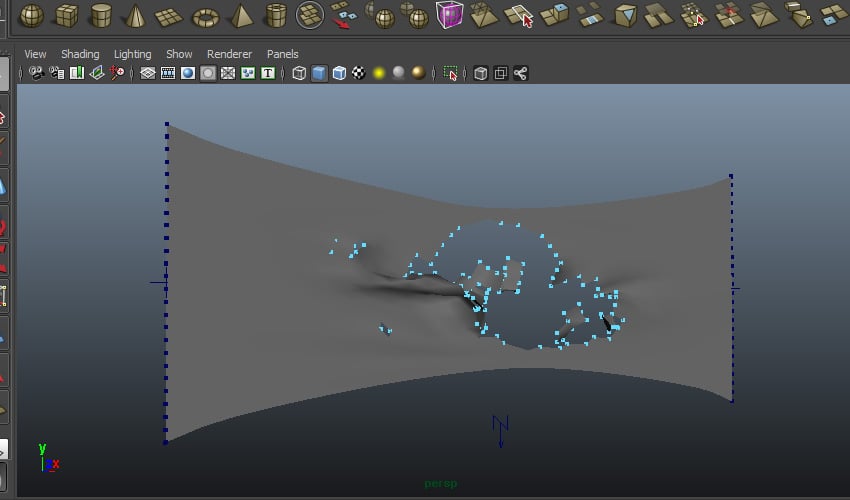
Task: Open the Renderer menu
Action: point(229,54)
